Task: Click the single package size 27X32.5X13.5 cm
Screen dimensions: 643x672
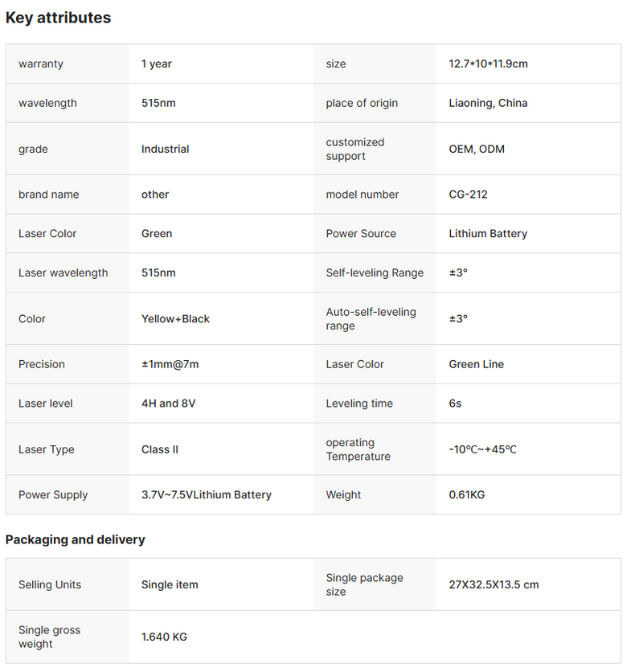Action: (494, 584)
